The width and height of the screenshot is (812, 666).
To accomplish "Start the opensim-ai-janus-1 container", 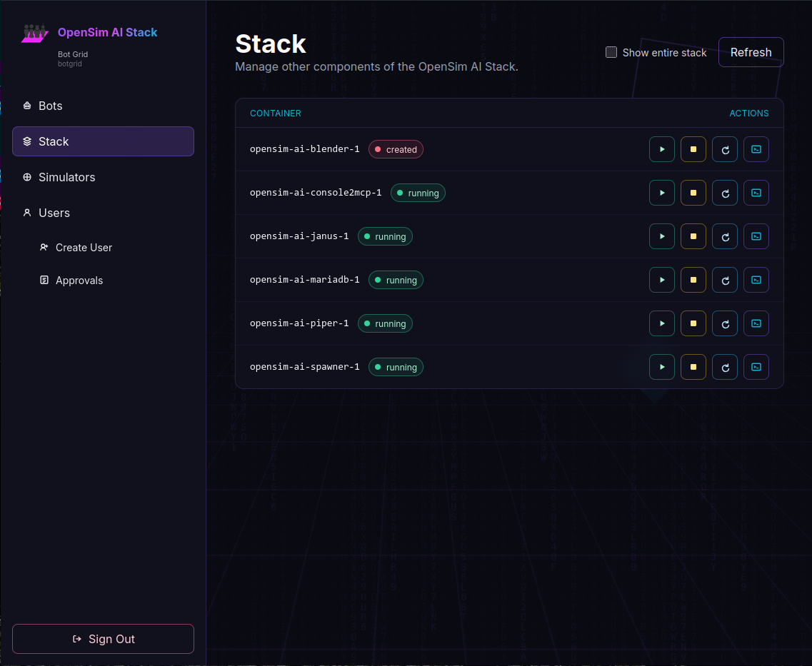I will tap(662, 236).
